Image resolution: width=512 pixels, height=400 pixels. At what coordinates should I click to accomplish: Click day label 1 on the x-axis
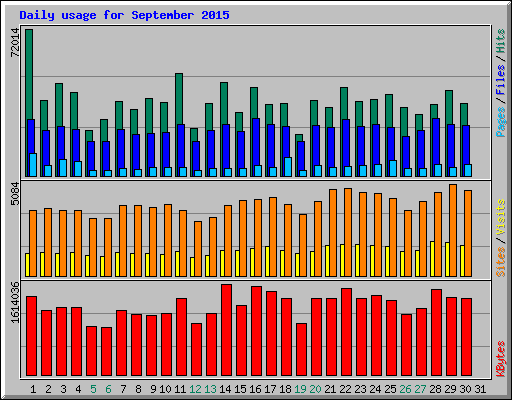[x=33, y=389]
